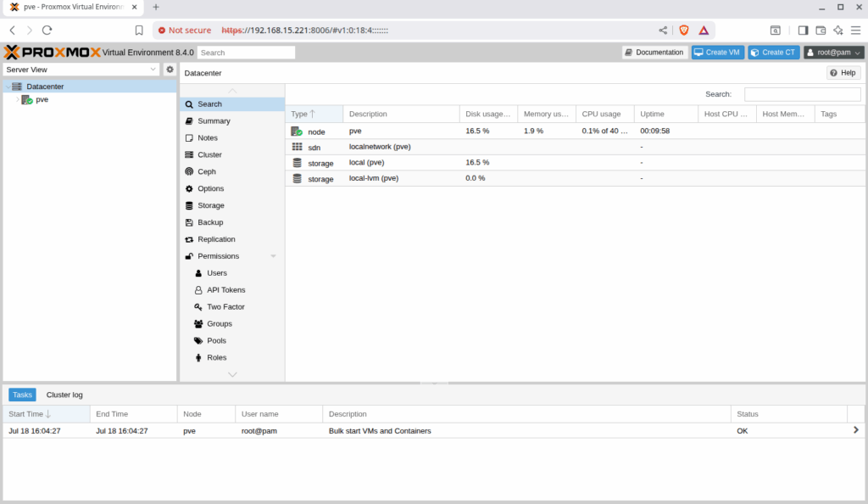The width and height of the screenshot is (868, 504).
Task: Click the Brave rewards triangle icon
Action: 704,30
